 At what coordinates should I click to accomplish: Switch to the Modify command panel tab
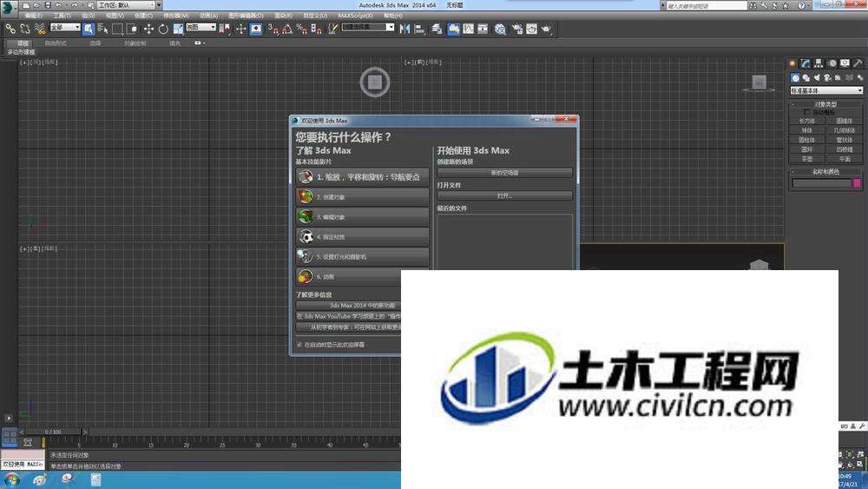[x=806, y=63]
